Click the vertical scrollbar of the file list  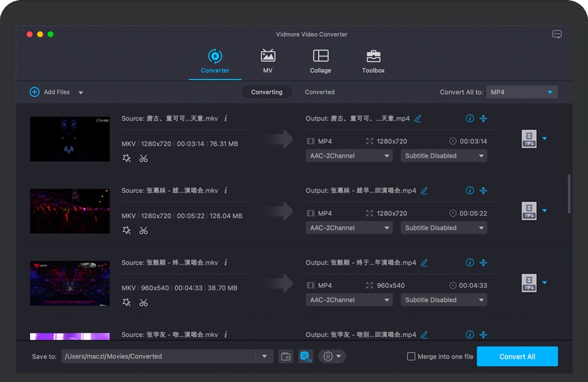pos(569,194)
